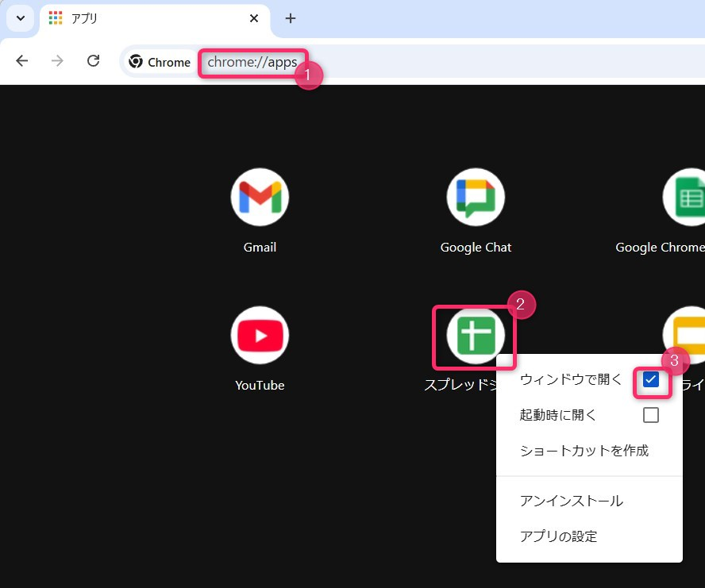
Task: Open a new tab with plus button
Action: [291, 18]
